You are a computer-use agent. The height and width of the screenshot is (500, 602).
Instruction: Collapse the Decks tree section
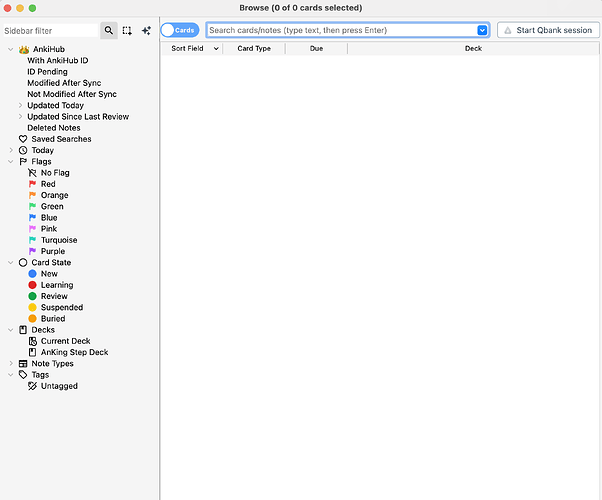tap(11, 330)
